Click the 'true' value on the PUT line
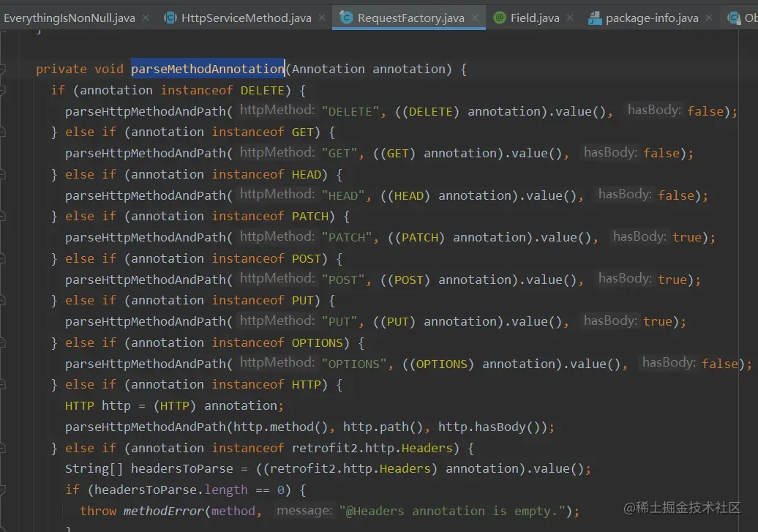 (658, 322)
